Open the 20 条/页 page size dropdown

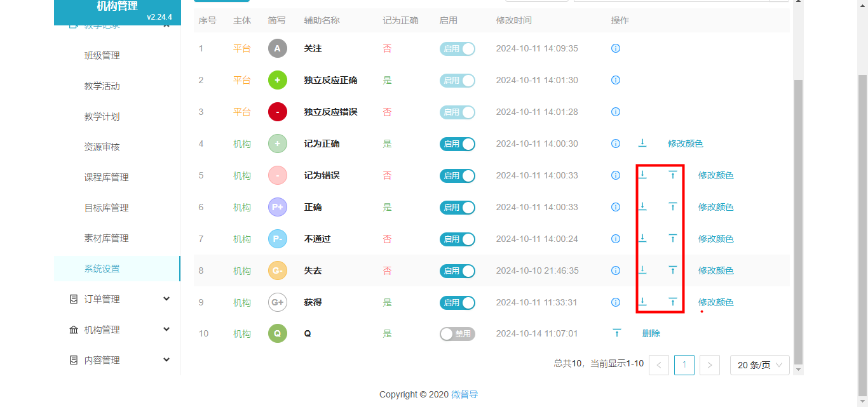[760, 365]
